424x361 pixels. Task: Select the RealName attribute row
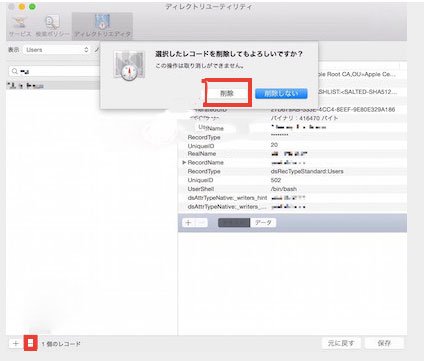293,154
